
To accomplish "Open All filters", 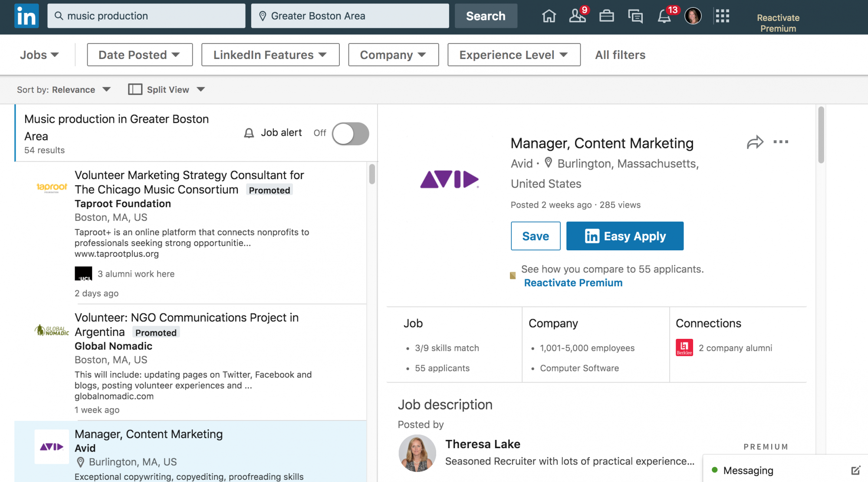I will click(x=620, y=55).
